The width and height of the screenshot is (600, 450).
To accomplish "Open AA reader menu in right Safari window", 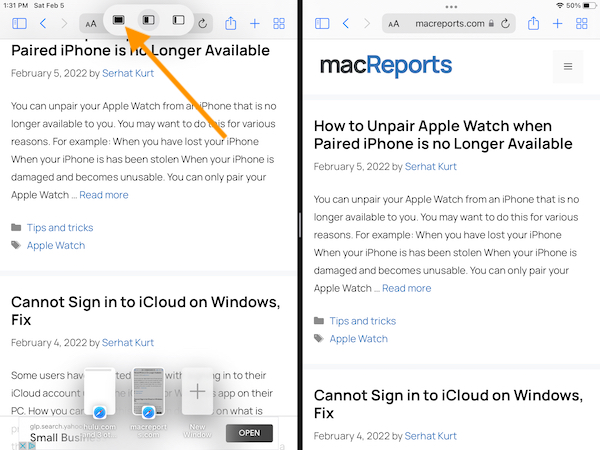I will (393, 24).
